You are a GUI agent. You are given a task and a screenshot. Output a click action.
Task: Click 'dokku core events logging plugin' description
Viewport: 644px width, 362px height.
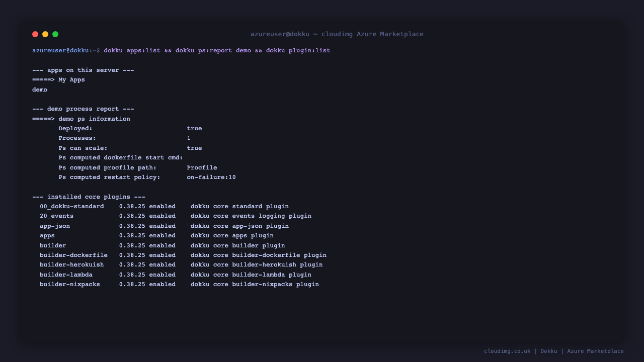[x=251, y=216]
